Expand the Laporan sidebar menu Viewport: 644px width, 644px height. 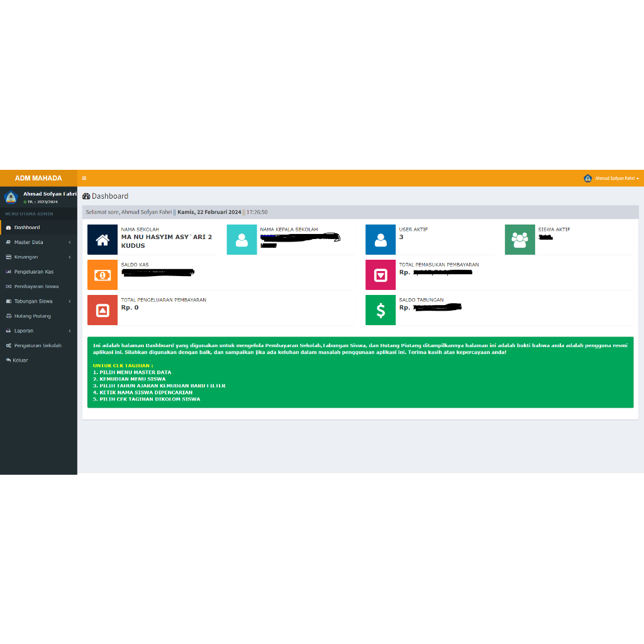pos(38,331)
